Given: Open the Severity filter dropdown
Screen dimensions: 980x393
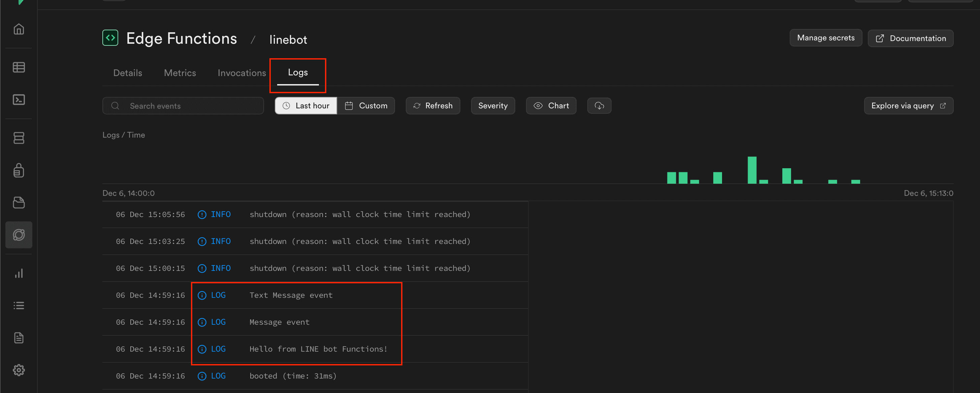Looking at the screenshot, I should [493, 106].
